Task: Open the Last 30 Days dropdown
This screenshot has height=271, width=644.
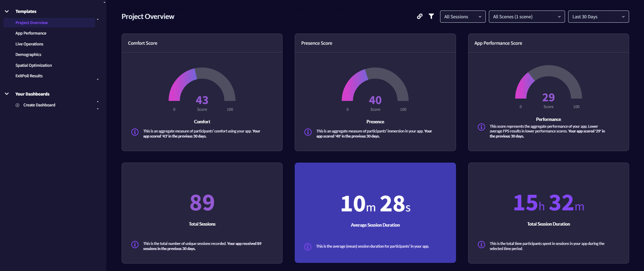Action: (x=598, y=17)
